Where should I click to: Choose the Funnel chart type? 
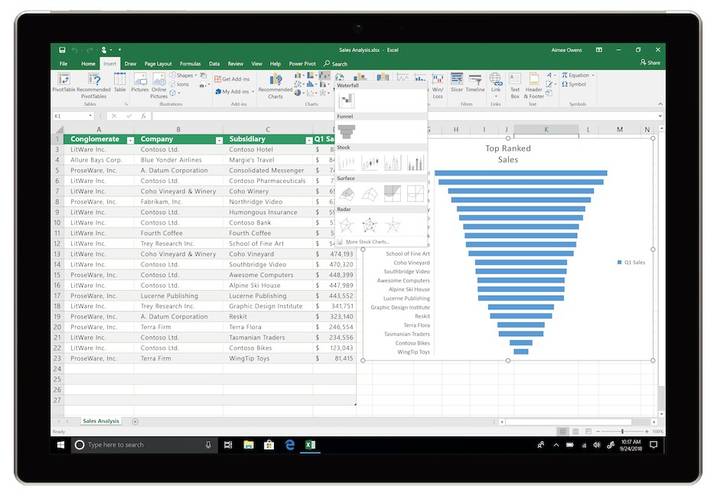[x=347, y=131]
